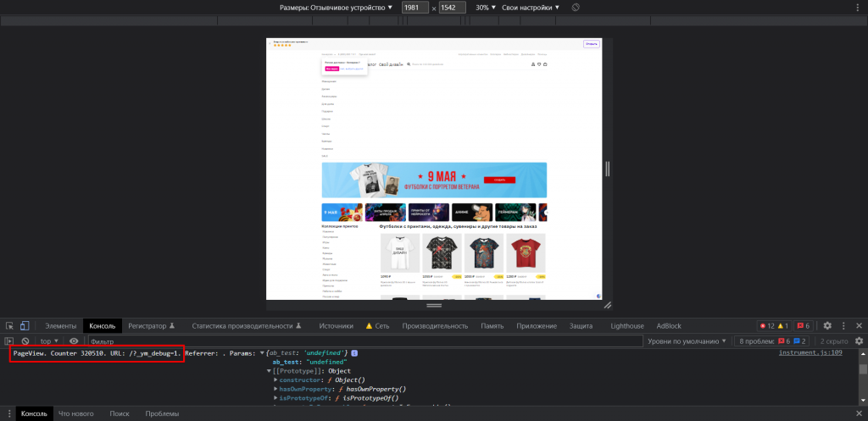Open the Размеры responsive device dropdown
The height and width of the screenshot is (421, 868).
[336, 8]
